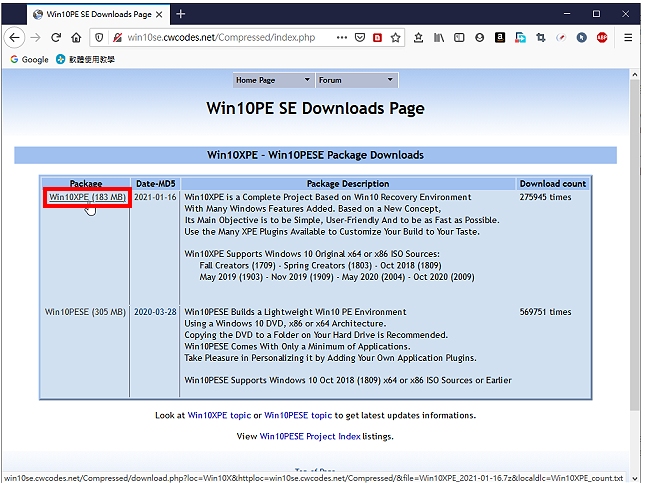The height and width of the screenshot is (483, 645).
Task: Open the Win10XPE topic link
Action: click(x=219, y=416)
